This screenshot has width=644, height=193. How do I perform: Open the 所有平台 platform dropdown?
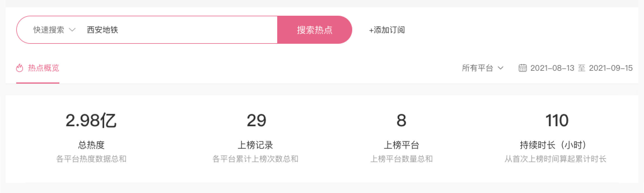tap(482, 68)
